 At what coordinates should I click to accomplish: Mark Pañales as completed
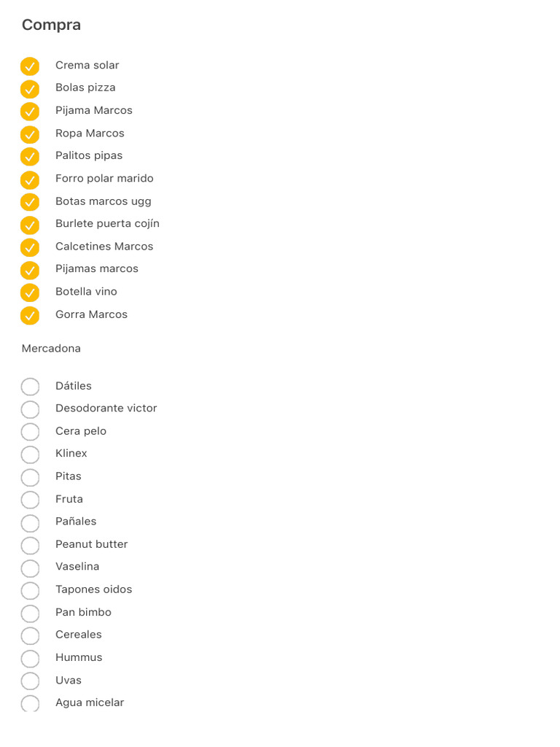30,522
